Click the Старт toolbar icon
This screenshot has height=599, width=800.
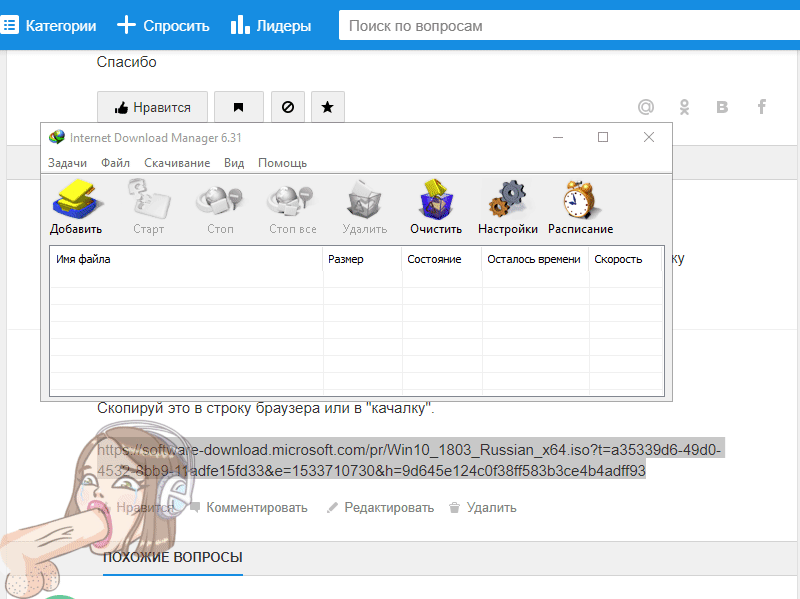(x=148, y=206)
